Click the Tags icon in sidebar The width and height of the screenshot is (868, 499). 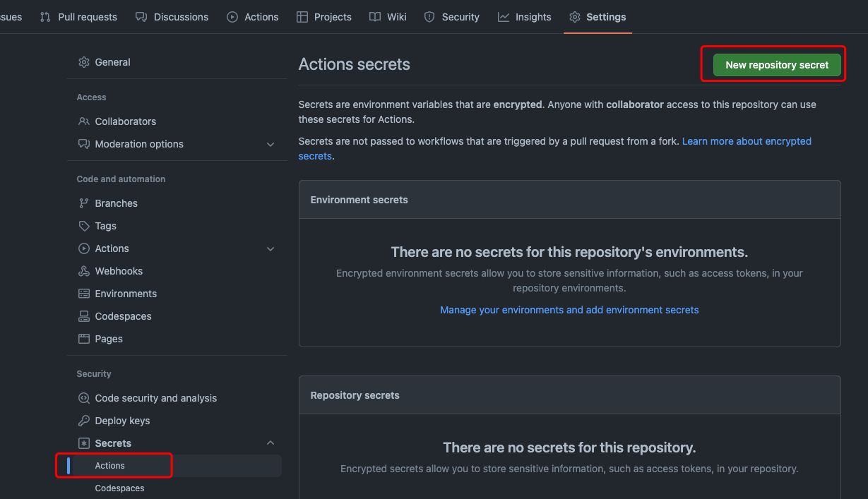point(84,226)
